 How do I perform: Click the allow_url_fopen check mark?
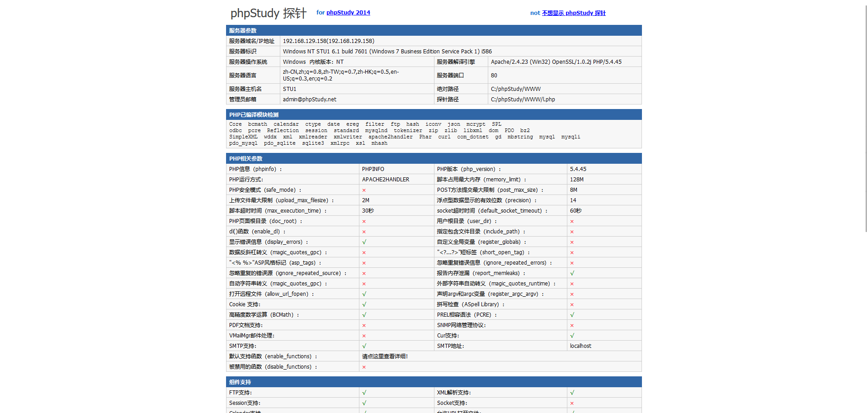[x=364, y=294]
